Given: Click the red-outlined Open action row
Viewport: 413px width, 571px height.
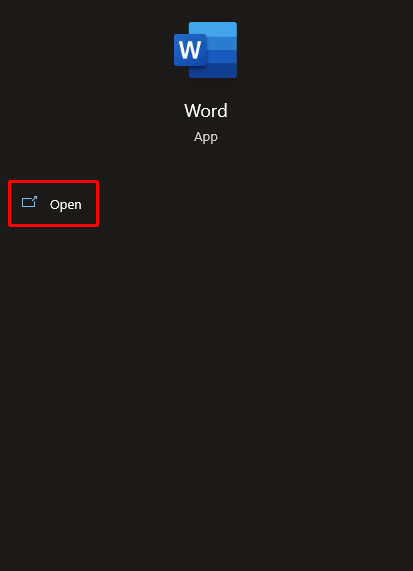Looking at the screenshot, I should click(x=54, y=204).
